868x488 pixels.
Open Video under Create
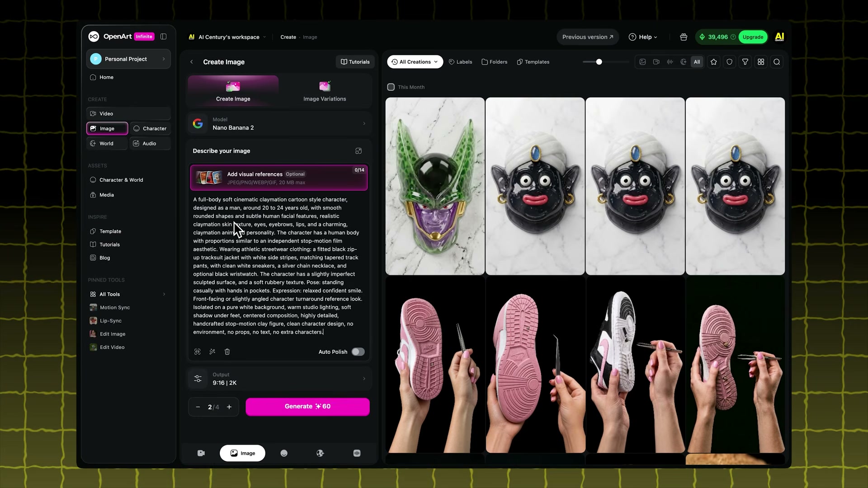coord(128,113)
